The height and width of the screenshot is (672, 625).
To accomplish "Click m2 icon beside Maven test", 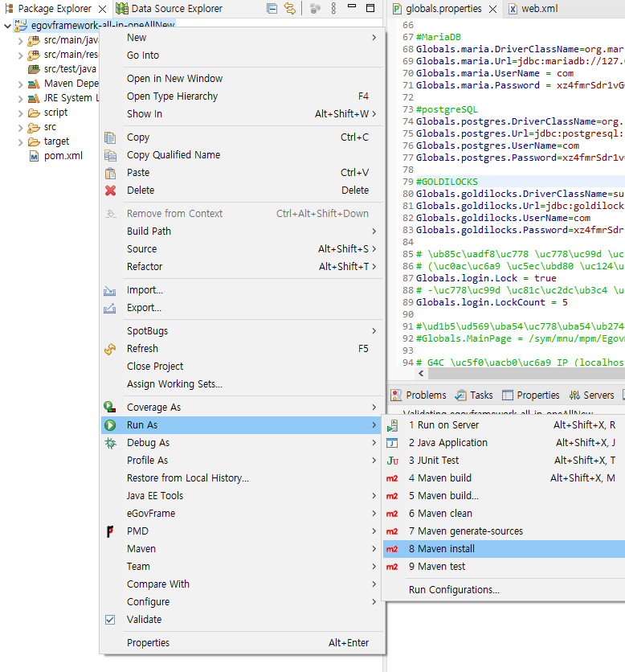I will tap(392, 567).
